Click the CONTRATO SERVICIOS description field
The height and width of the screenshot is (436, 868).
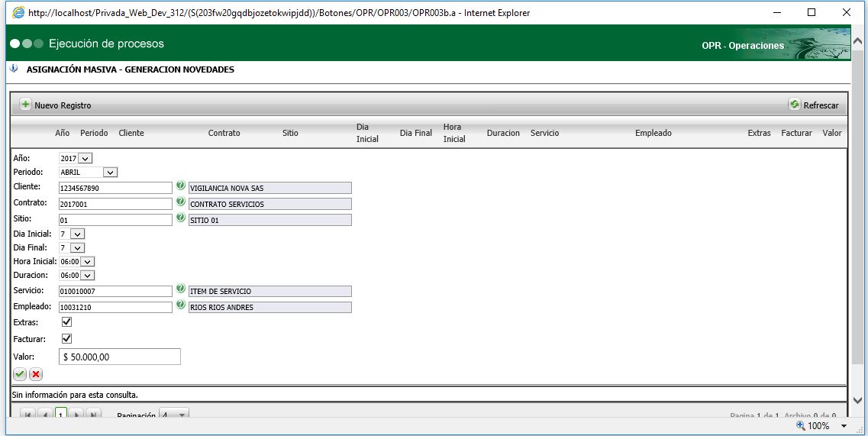point(270,205)
